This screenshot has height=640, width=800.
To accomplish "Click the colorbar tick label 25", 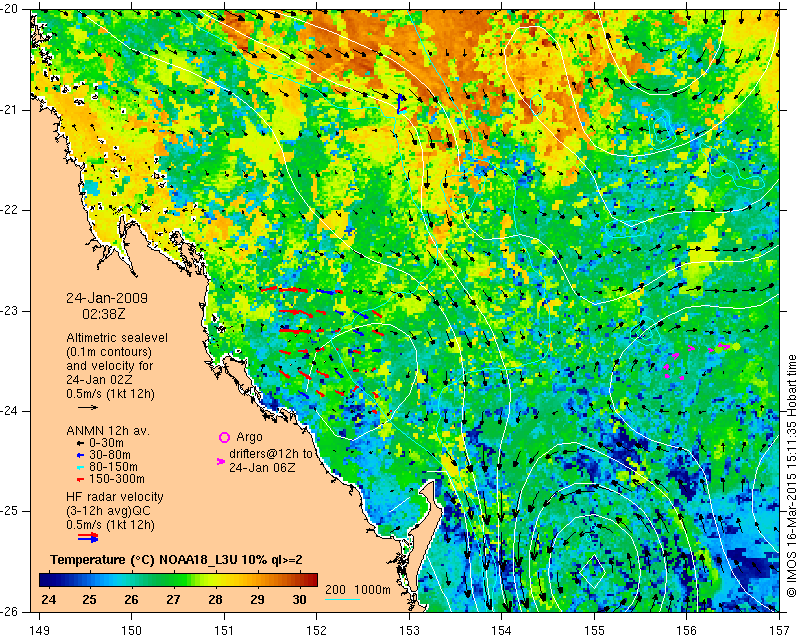I will [89, 599].
